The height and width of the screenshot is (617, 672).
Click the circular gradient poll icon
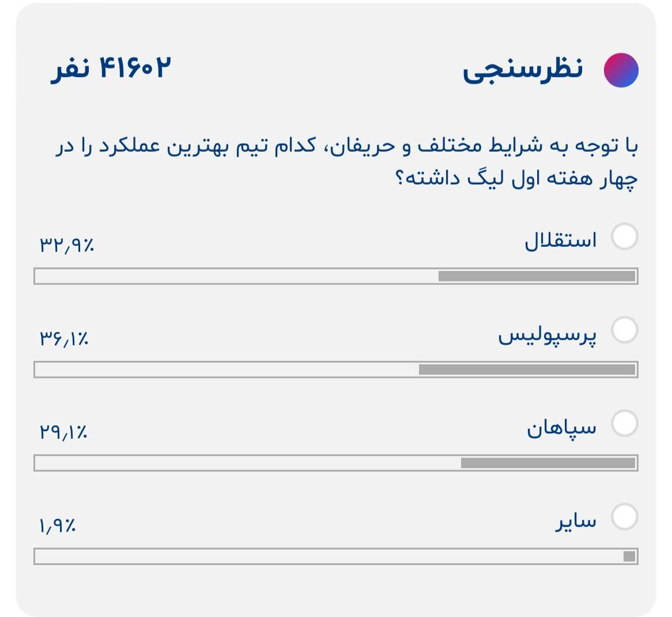point(621,70)
